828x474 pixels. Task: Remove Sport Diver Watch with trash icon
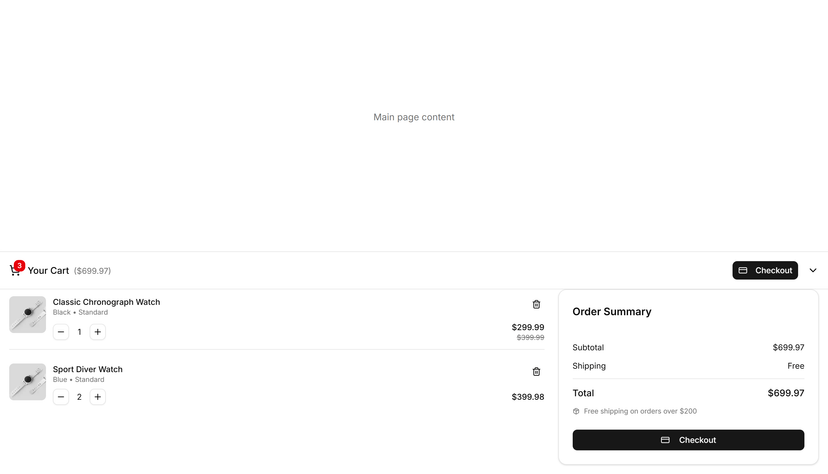(536, 372)
